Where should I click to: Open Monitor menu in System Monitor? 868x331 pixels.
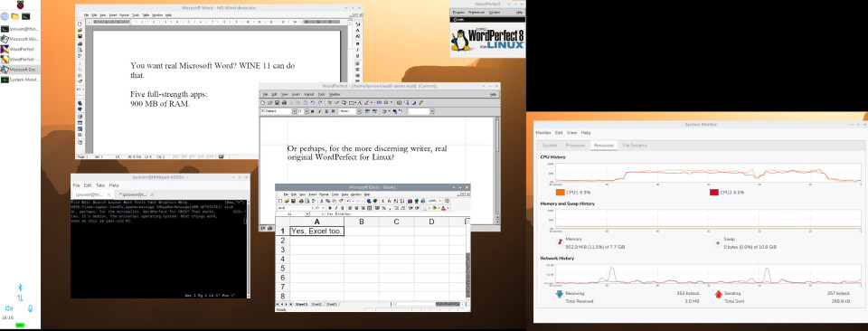543,133
